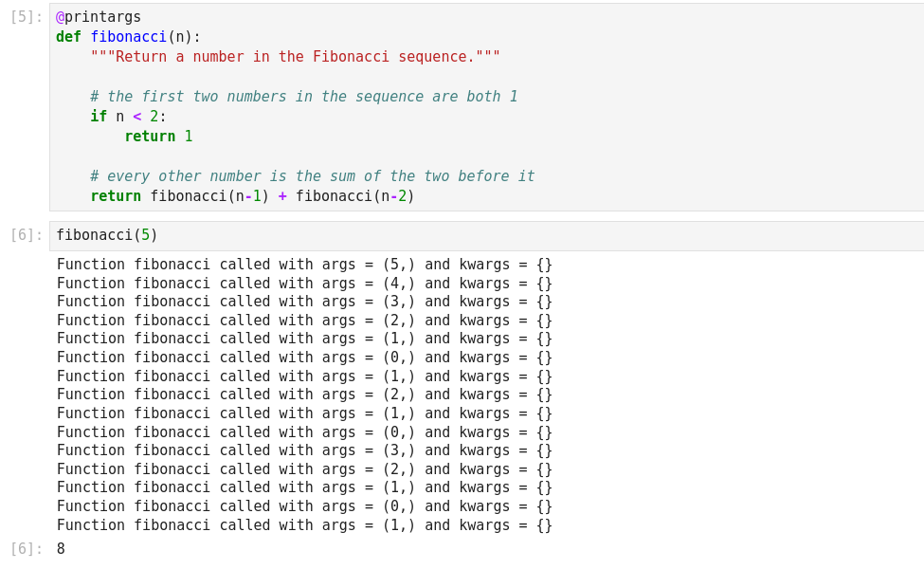Click the [5] input cell prompt

click(x=26, y=17)
